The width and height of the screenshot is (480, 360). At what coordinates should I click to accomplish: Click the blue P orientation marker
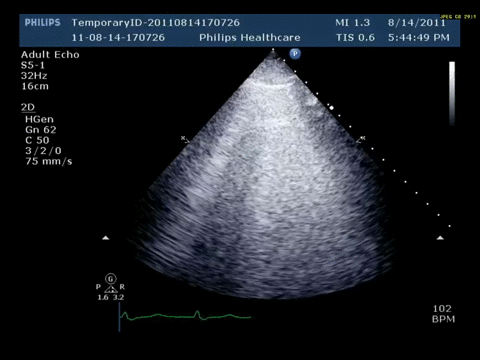coord(295,54)
